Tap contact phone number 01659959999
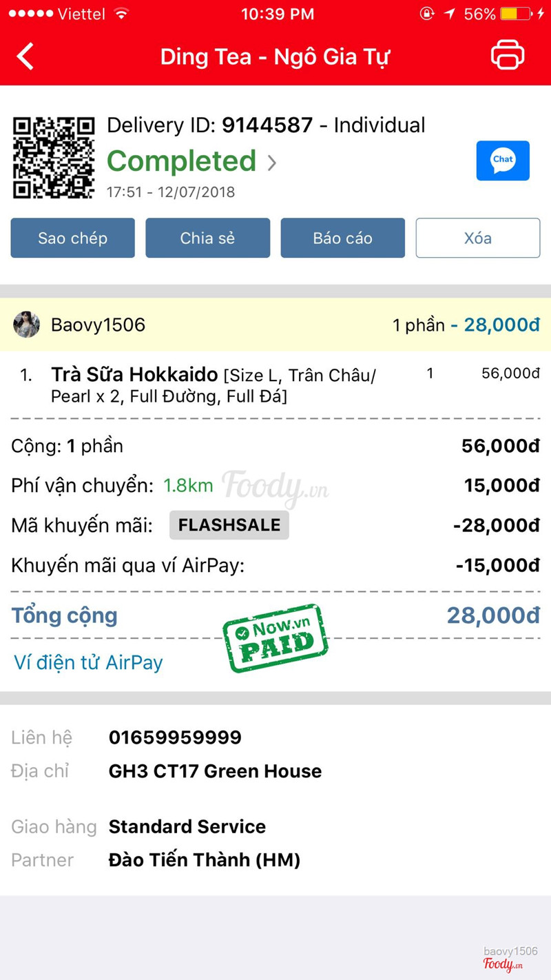551x980 pixels. 175,737
